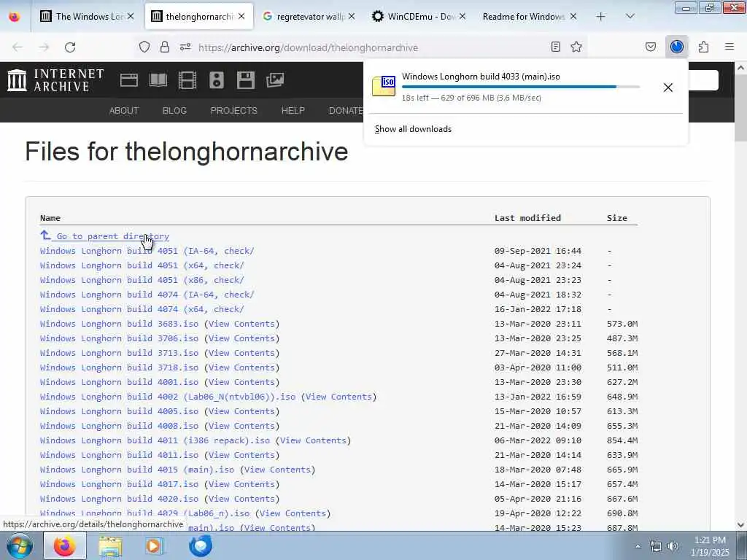Click the download progress bar
This screenshot has width=747, height=560.
click(521, 87)
